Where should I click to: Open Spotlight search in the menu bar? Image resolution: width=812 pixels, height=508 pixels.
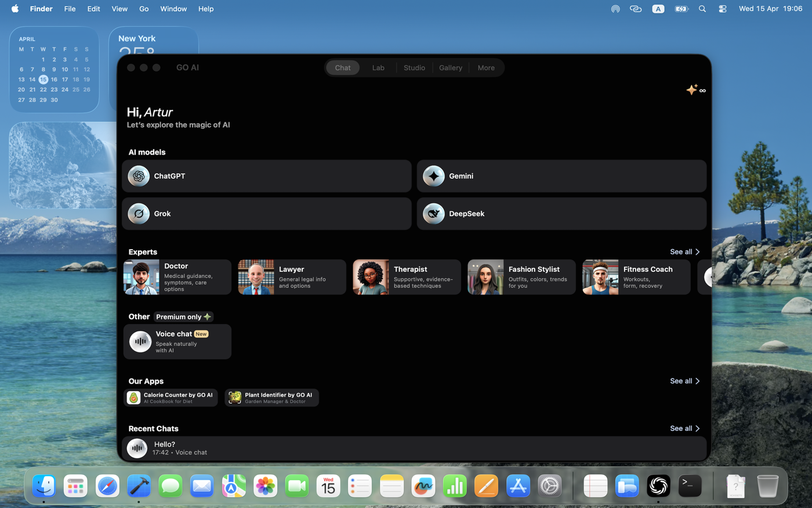[702, 9]
